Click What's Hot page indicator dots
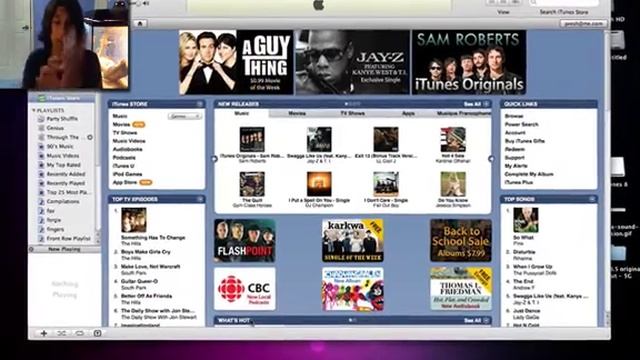640x360 pixels. click(352, 321)
